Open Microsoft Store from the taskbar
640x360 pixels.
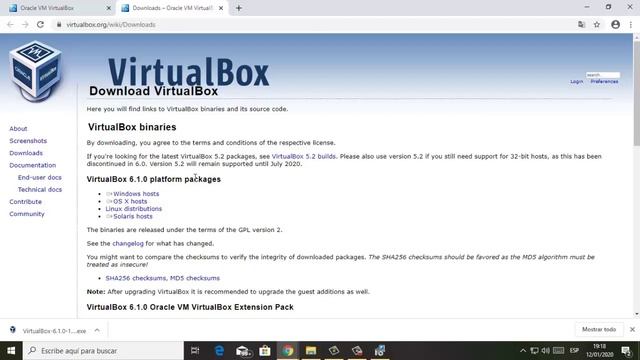(265, 351)
